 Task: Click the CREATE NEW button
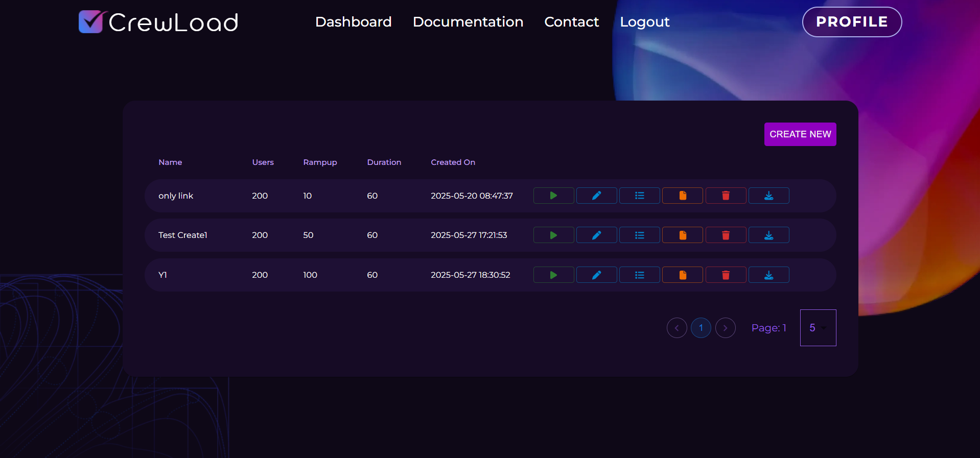[x=800, y=134]
